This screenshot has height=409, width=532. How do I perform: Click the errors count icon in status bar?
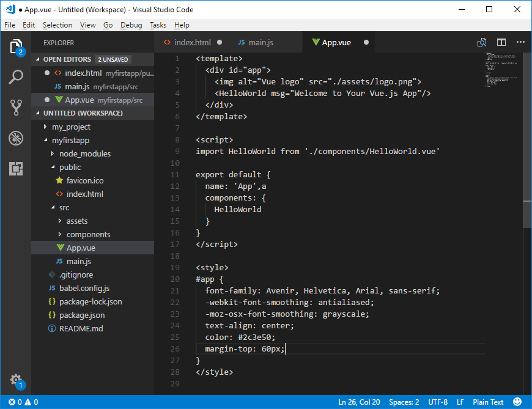[12, 402]
